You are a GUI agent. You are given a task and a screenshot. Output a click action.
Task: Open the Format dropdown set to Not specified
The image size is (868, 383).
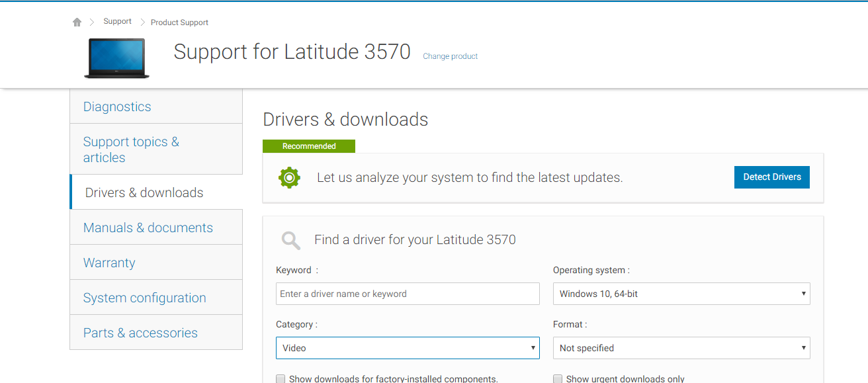681,348
